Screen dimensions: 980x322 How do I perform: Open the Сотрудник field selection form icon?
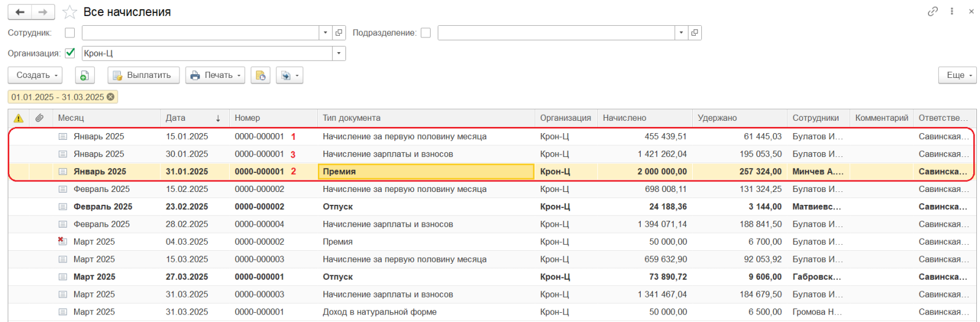[339, 33]
